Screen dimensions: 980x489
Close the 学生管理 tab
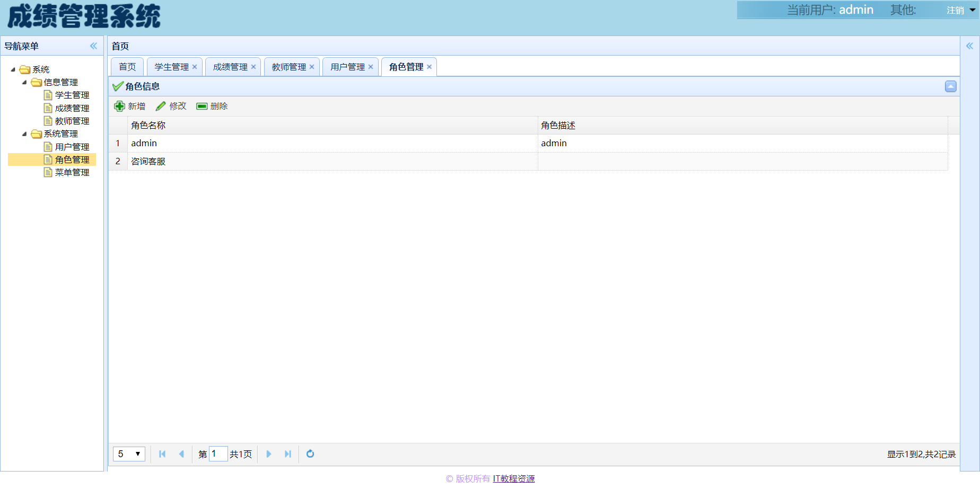pos(195,67)
